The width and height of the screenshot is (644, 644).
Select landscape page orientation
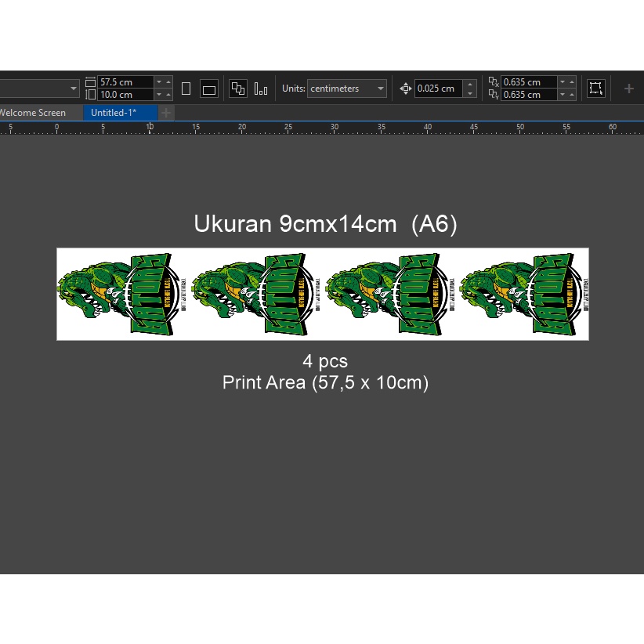click(x=208, y=89)
